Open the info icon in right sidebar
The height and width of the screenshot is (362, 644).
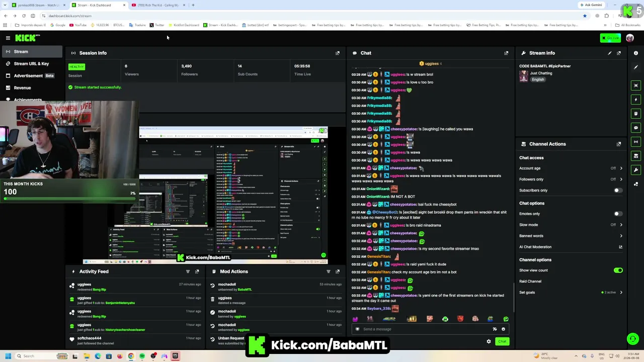[x=636, y=53]
